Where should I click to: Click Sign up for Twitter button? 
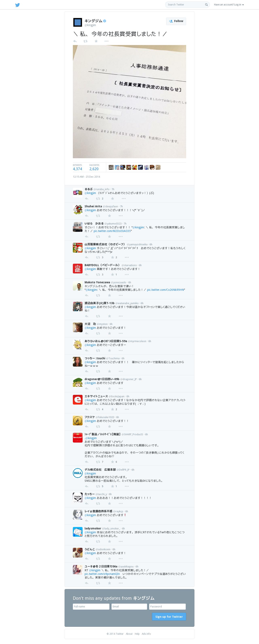(x=169, y=617)
